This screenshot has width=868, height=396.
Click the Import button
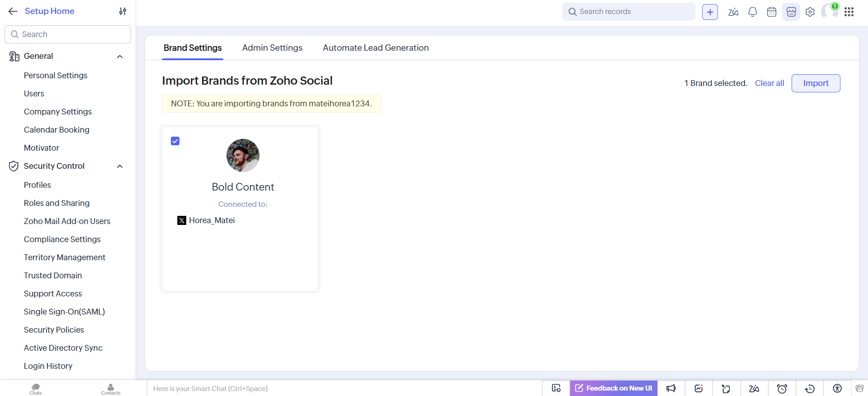pyautogui.click(x=816, y=83)
